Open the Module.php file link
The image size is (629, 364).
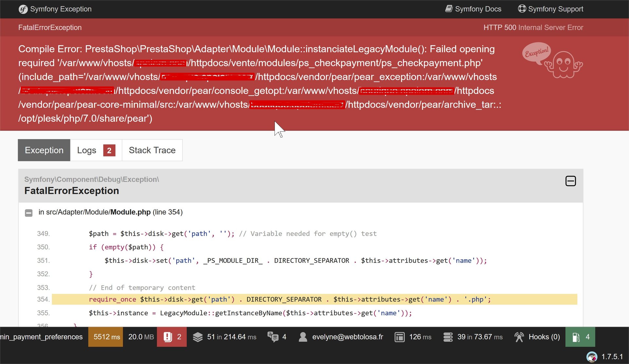[130, 212]
